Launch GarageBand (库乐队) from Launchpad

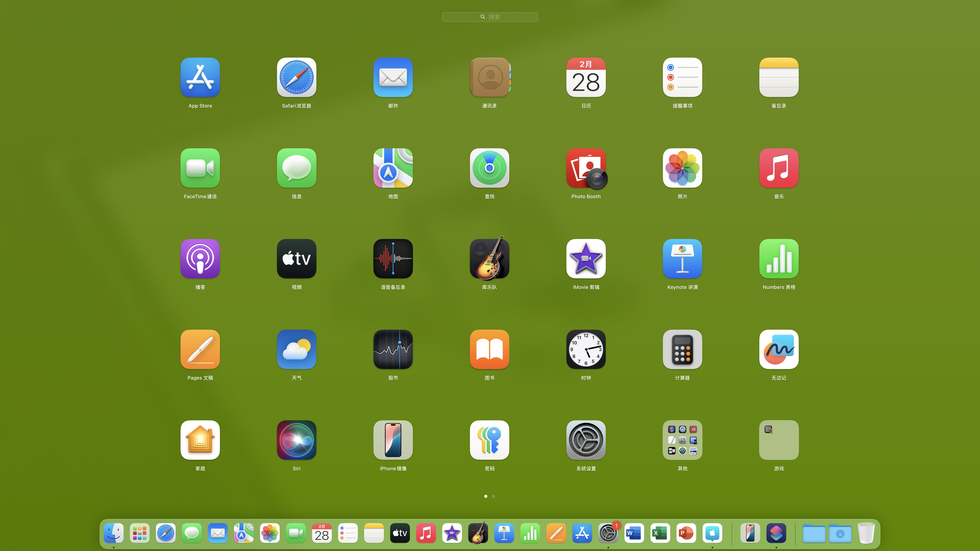coord(489,259)
